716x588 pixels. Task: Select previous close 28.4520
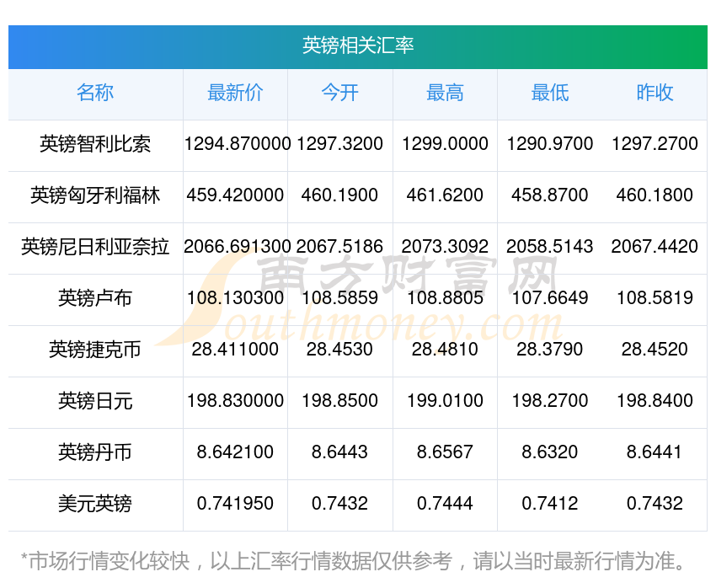(x=655, y=350)
